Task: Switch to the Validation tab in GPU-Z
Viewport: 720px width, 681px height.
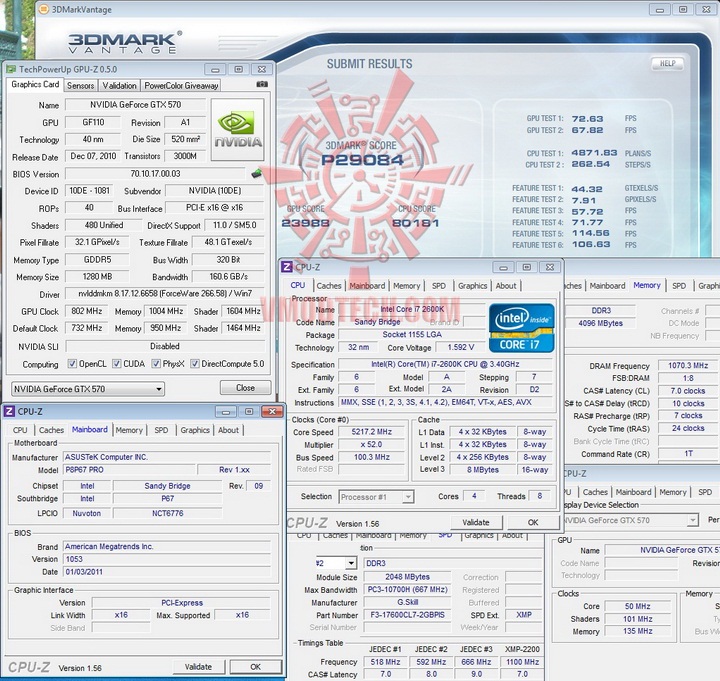Action: [x=119, y=85]
